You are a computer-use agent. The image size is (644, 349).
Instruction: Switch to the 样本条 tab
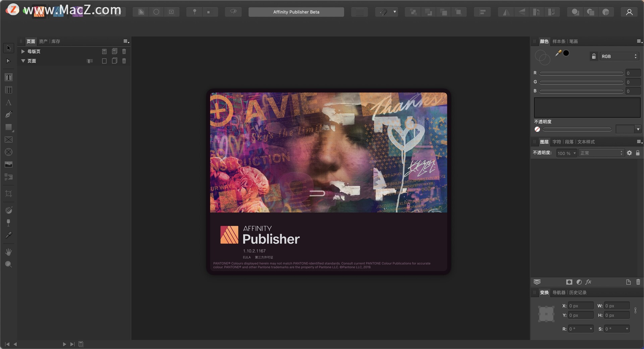559,41
